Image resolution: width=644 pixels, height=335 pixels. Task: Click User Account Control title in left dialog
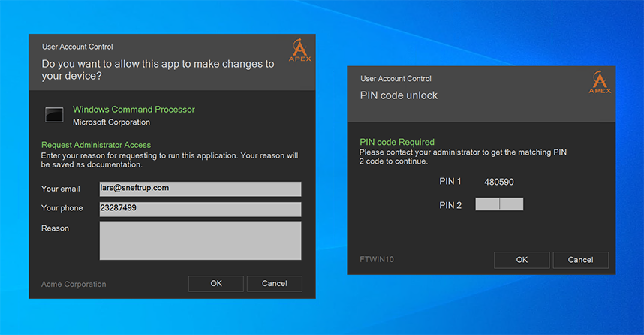pos(77,47)
